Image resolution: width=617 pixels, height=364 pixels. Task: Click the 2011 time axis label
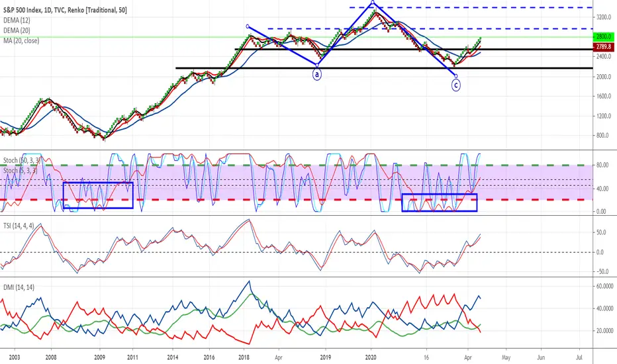coord(132,357)
